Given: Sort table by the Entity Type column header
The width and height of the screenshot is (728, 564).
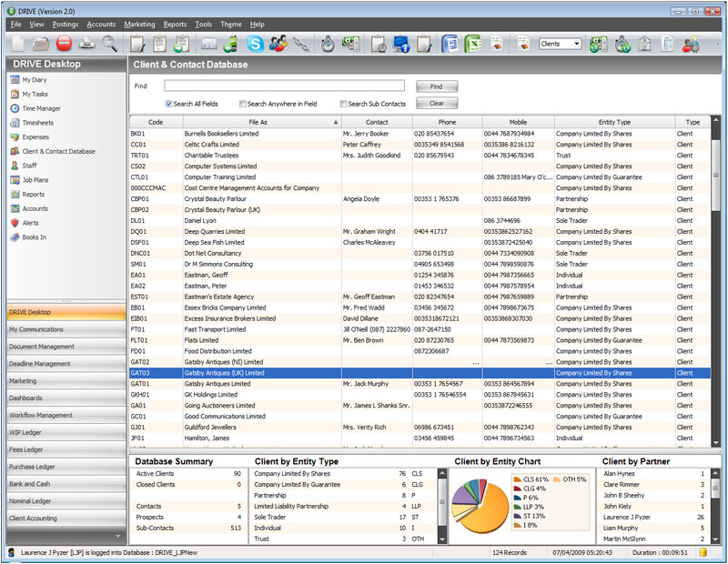Looking at the screenshot, I should coord(615,122).
